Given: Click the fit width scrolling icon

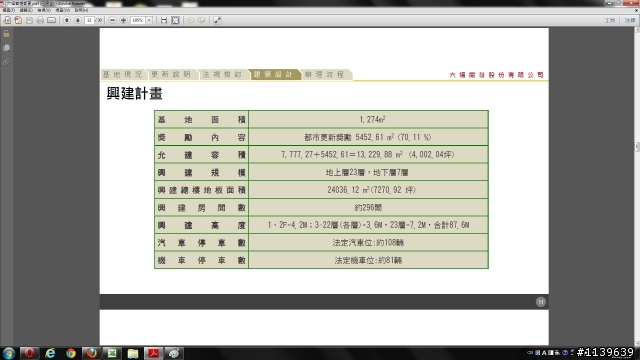Looking at the screenshot, I should [x=164, y=20].
